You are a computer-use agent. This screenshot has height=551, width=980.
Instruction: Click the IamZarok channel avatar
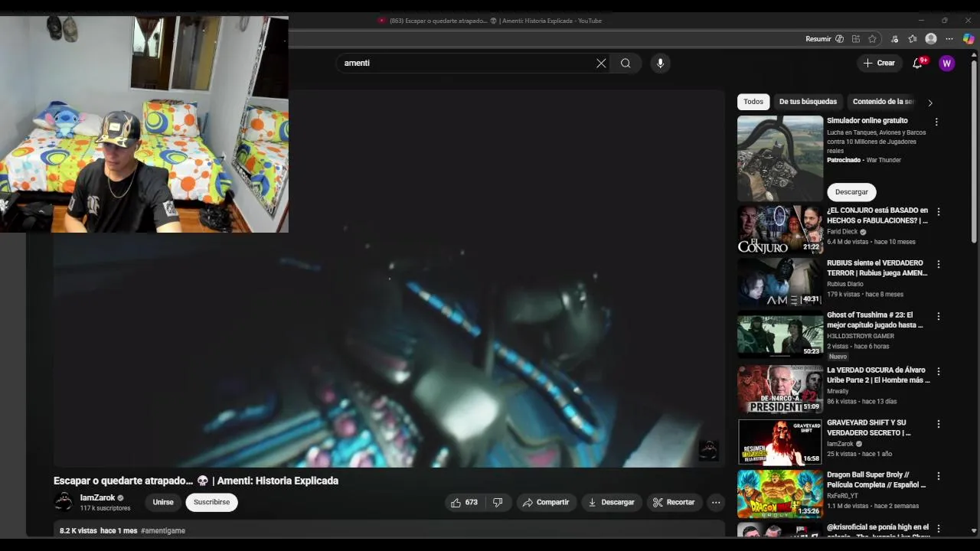pyautogui.click(x=64, y=502)
